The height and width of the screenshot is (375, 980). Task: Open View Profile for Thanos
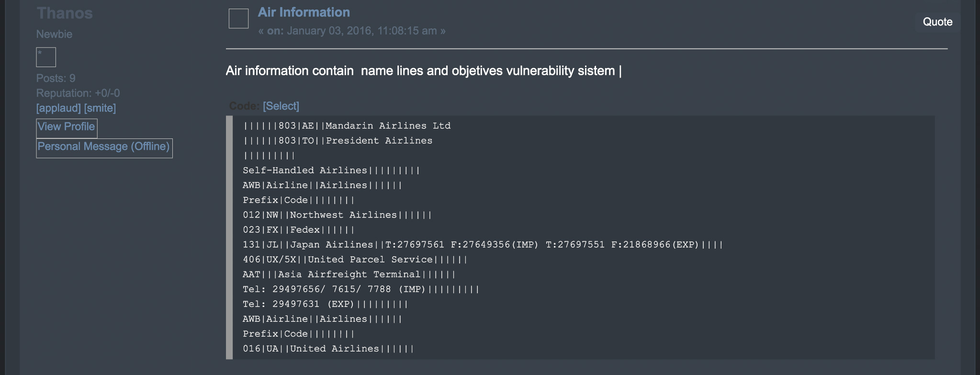(x=67, y=127)
